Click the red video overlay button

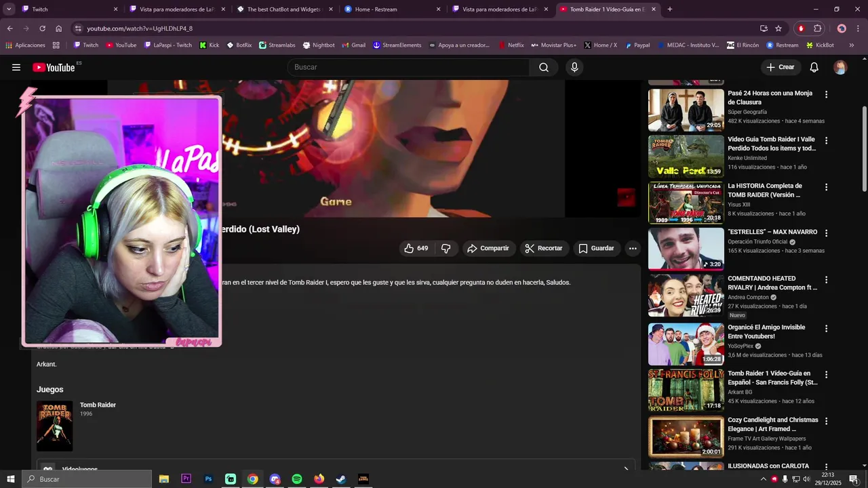[626, 197]
